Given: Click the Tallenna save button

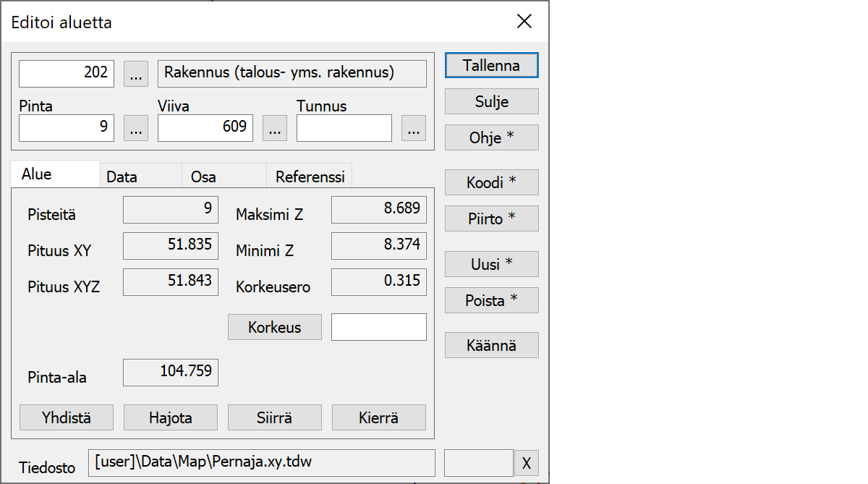Looking at the screenshot, I should tap(491, 65).
